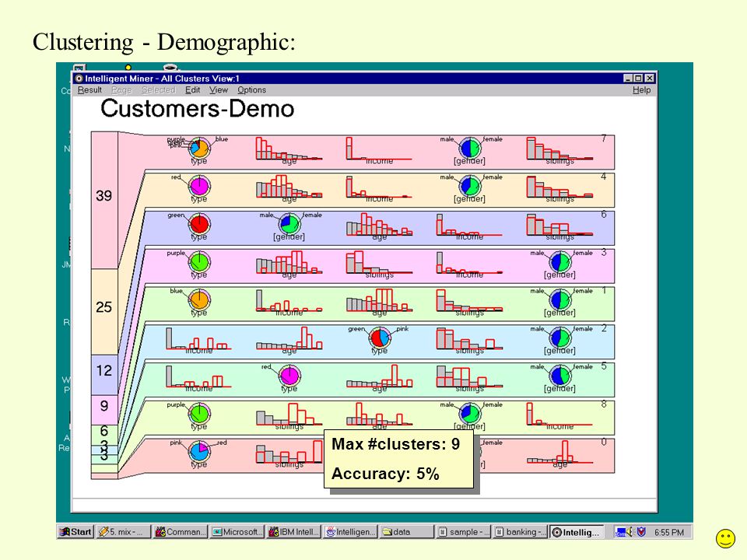Click the green type pie in cluster 8
Image resolution: width=747 pixels, height=560 pixels.
coord(199,413)
